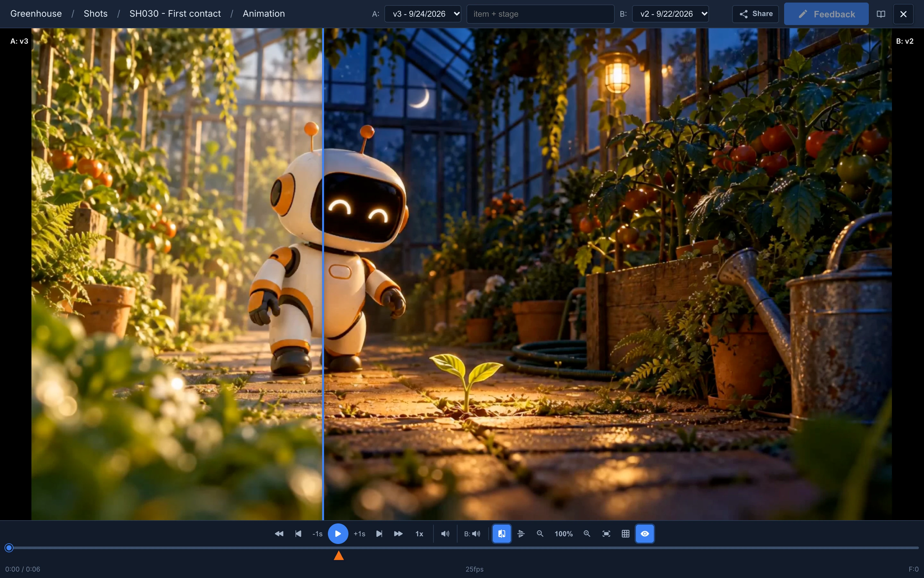Open the version B dropdown v2 - 9/22/2026

coord(671,14)
